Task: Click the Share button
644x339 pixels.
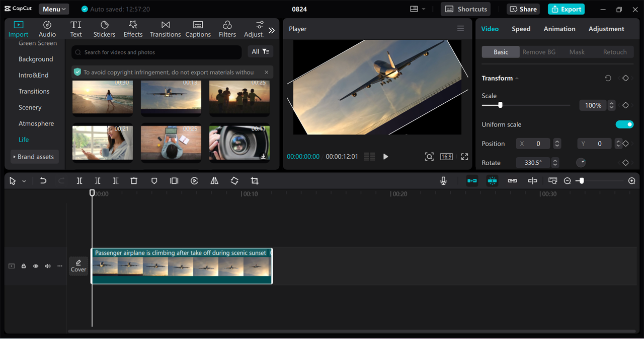Action: (523, 9)
